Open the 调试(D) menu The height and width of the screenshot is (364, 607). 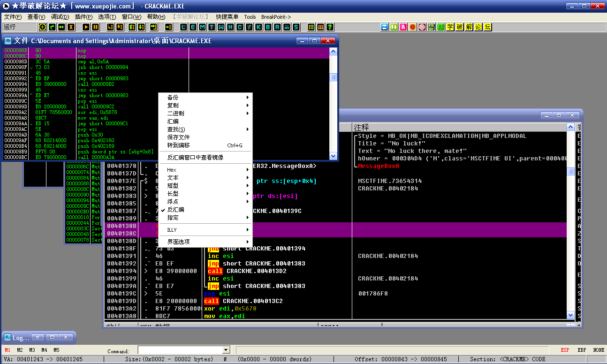tap(60, 17)
